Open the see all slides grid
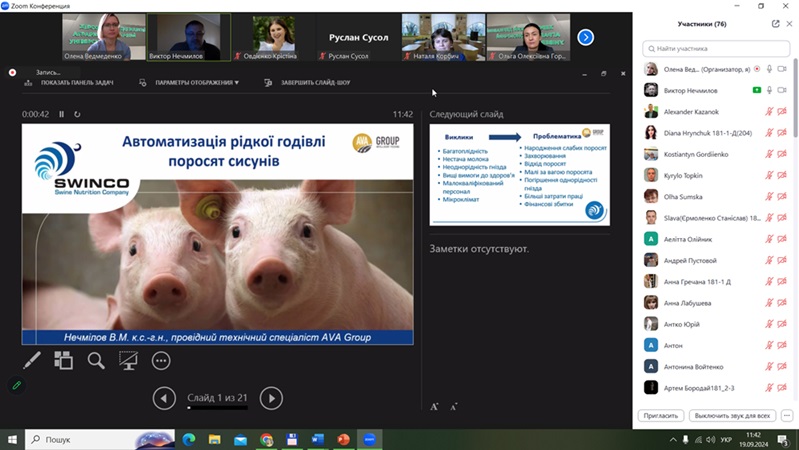 coord(64,360)
